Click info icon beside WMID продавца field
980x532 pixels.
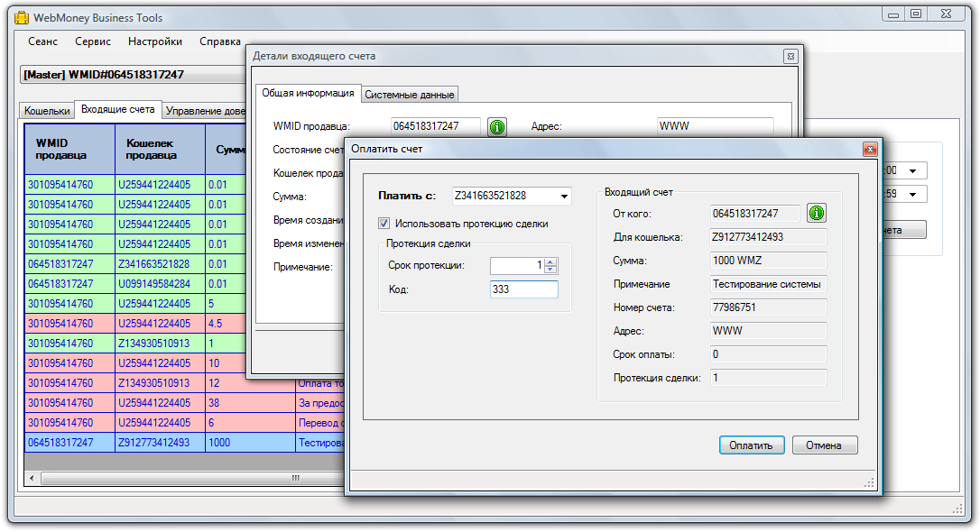pyautogui.click(x=497, y=127)
